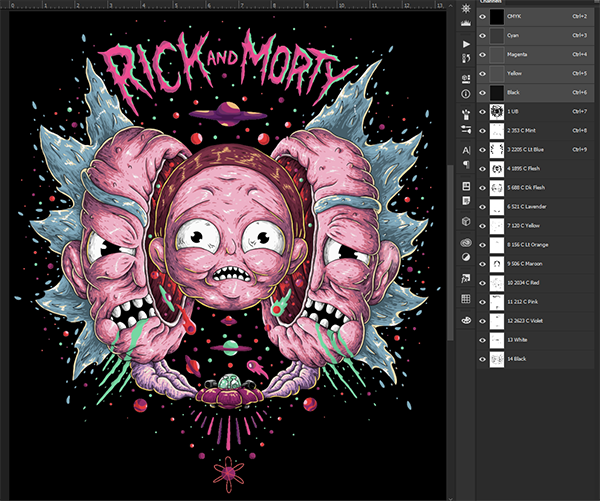Select the '11 212 C Pink' channel
This screenshot has width=600, height=501.
[x=535, y=302]
